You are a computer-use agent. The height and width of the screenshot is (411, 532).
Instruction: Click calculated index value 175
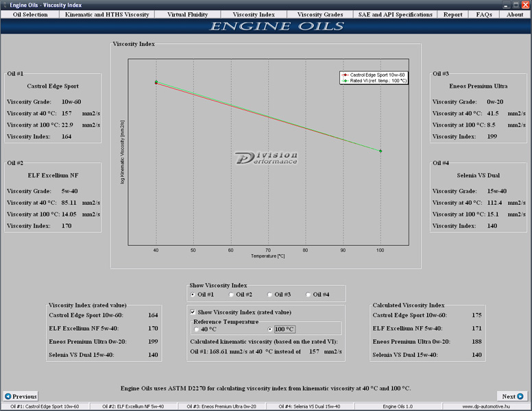pyautogui.click(x=476, y=315)
